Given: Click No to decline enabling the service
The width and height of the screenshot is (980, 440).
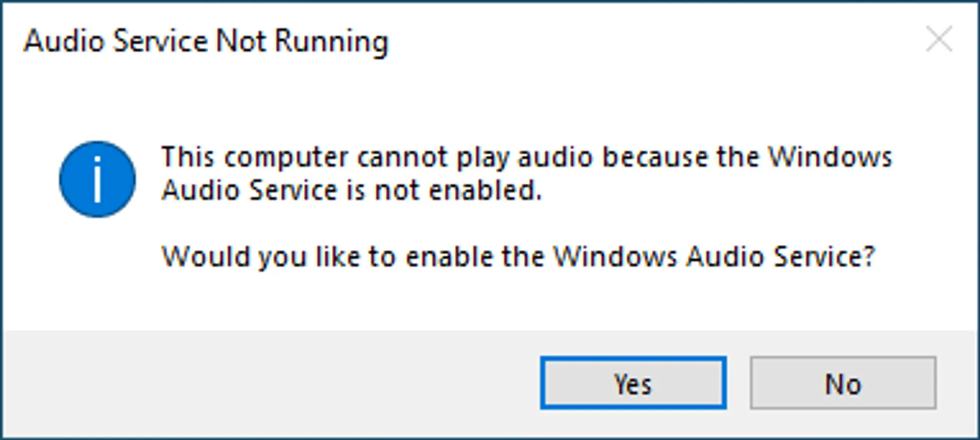Looking at the screenshot, I should point(843,384).
